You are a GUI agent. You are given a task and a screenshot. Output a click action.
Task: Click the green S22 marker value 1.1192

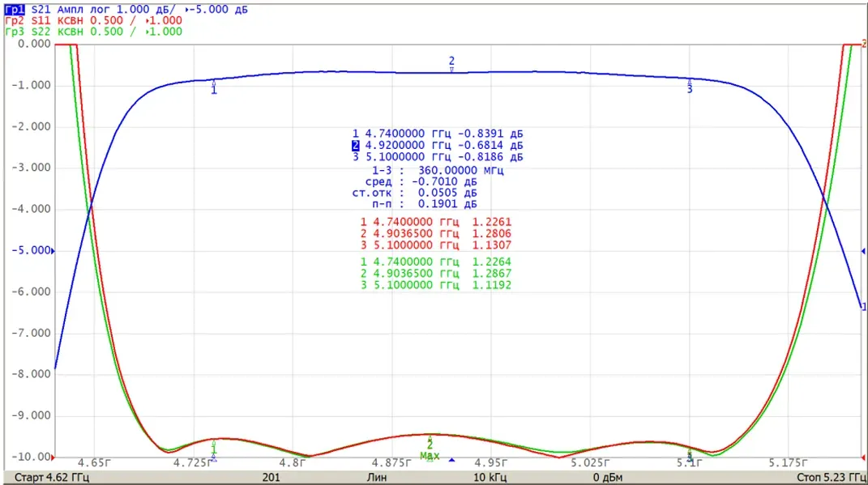click(492, 285)
